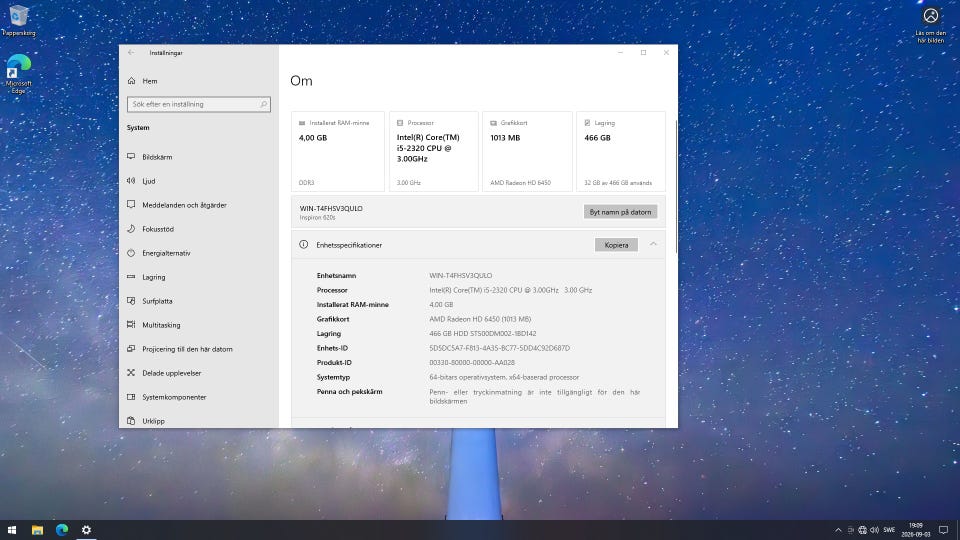The image size is (960, 540).
Task: Click SWE language indicator
Action: point(889,530)
